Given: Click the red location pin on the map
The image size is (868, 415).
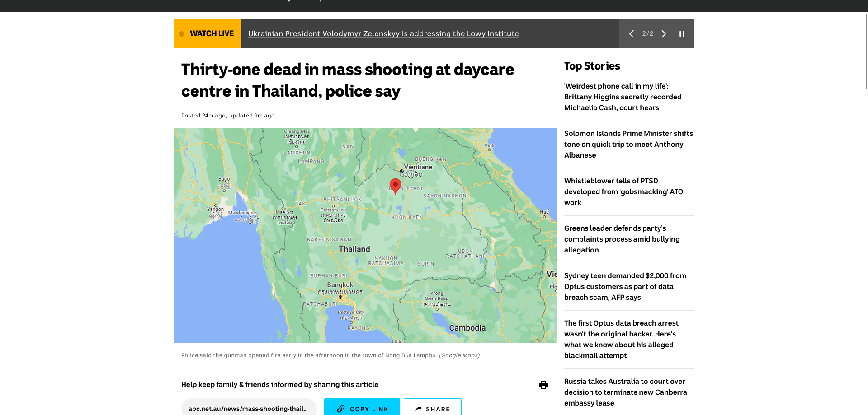Looking at the screenshot, I should click(x=395, y=186).
